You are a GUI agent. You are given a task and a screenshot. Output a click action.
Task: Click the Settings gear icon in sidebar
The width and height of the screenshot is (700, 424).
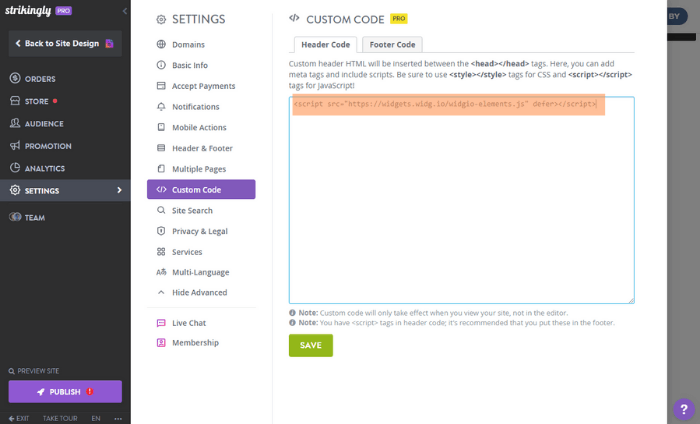(x=15, y=190)
